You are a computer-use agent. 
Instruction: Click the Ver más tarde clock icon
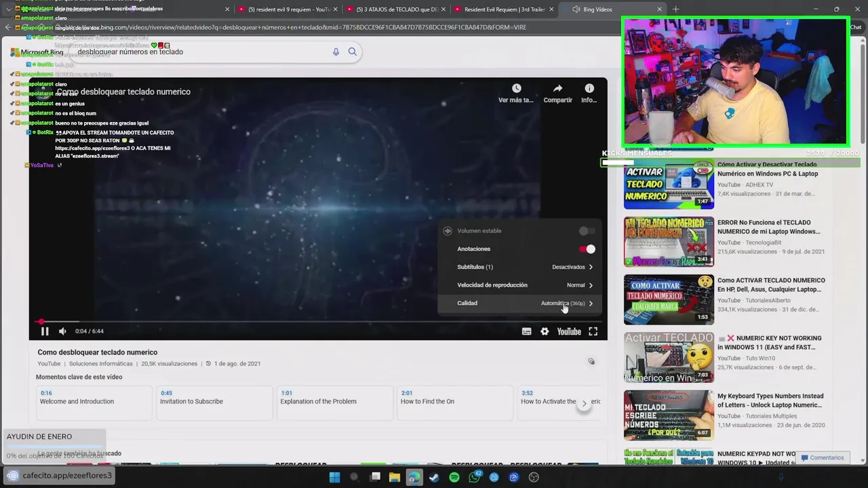(x=517, y=88)
